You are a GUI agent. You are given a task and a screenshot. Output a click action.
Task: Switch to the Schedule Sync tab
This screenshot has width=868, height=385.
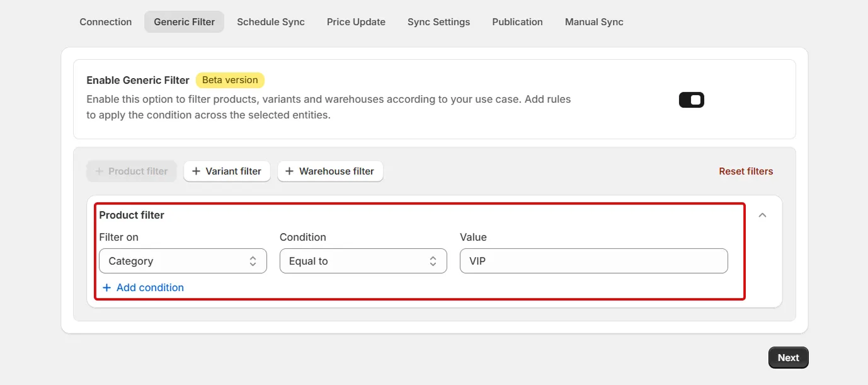[271, 21]
